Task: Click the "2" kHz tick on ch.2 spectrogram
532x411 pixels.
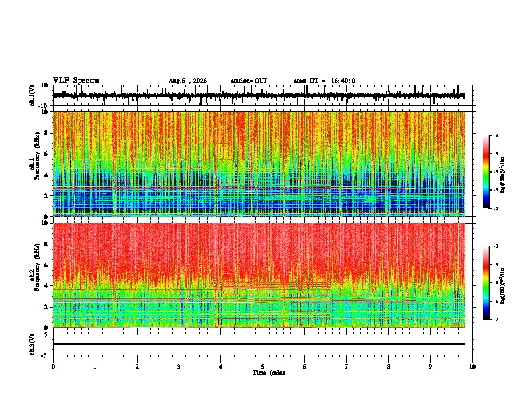Action: click(47, 307)
